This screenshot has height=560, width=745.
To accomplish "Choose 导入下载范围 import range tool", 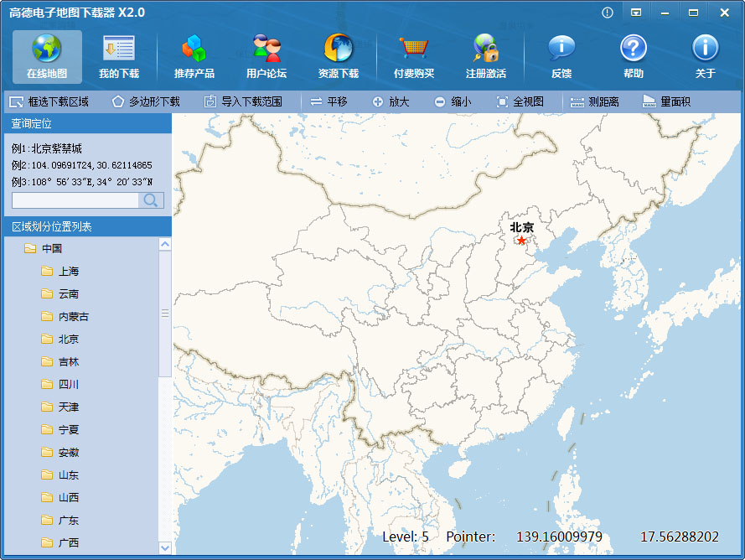I will (x=243, y=101).
